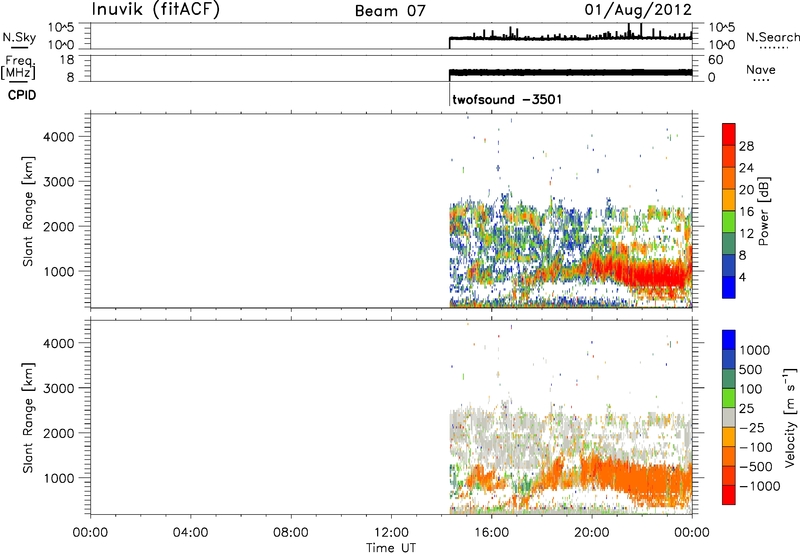Click the '1000' tick on the velocity colorbar
This screenshot has height=554, width=800.
click(x=755, y=350)
